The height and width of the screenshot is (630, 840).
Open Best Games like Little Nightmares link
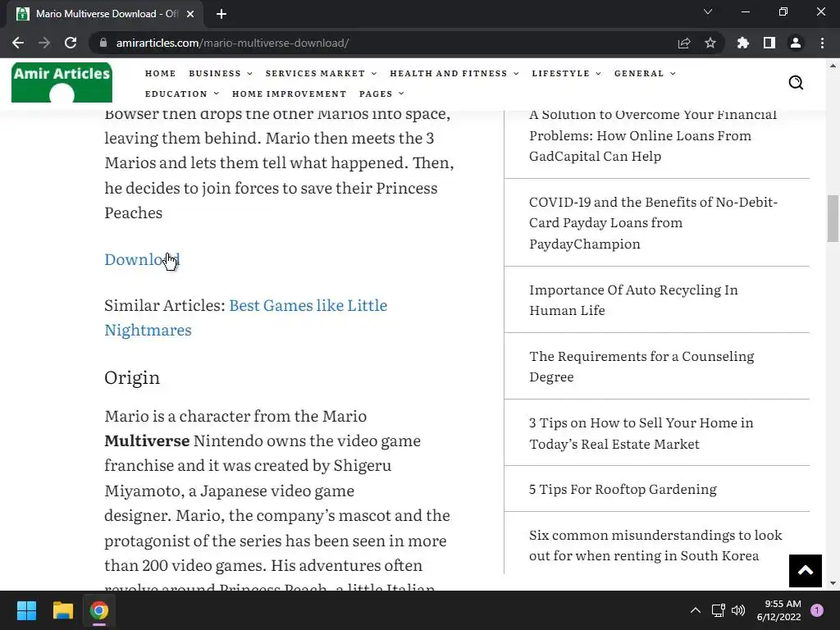pos(246,317)
